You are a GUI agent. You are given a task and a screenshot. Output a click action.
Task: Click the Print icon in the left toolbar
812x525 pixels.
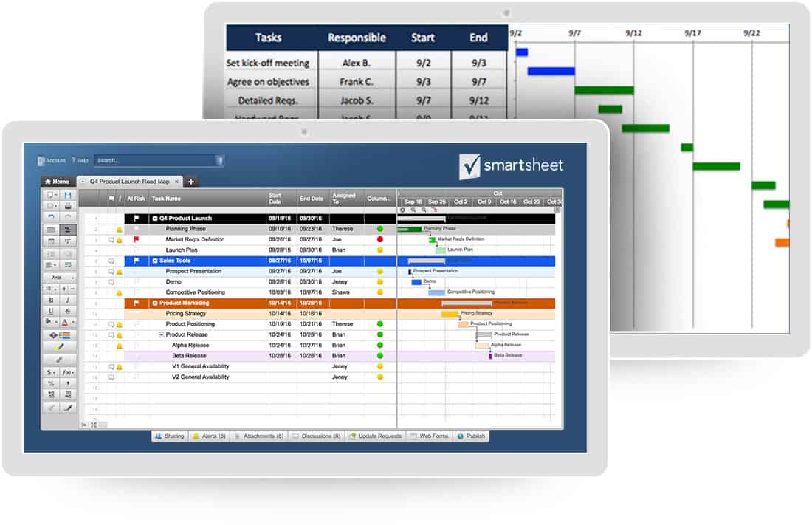pyautogui.click(x=68, y=206)
